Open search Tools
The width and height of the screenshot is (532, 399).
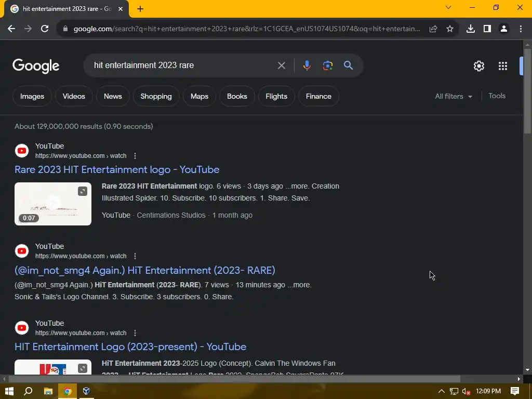tap(497, 96)
